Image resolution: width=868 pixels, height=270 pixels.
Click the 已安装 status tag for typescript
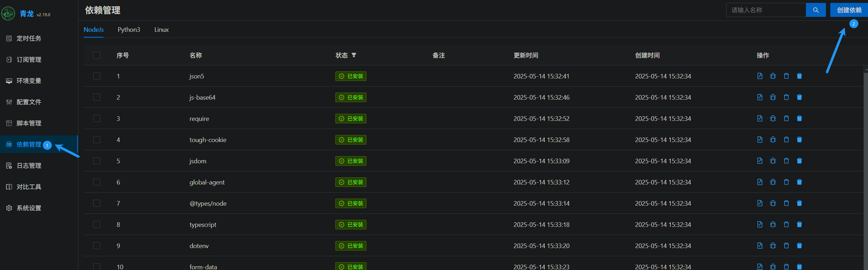click(351, 224)
